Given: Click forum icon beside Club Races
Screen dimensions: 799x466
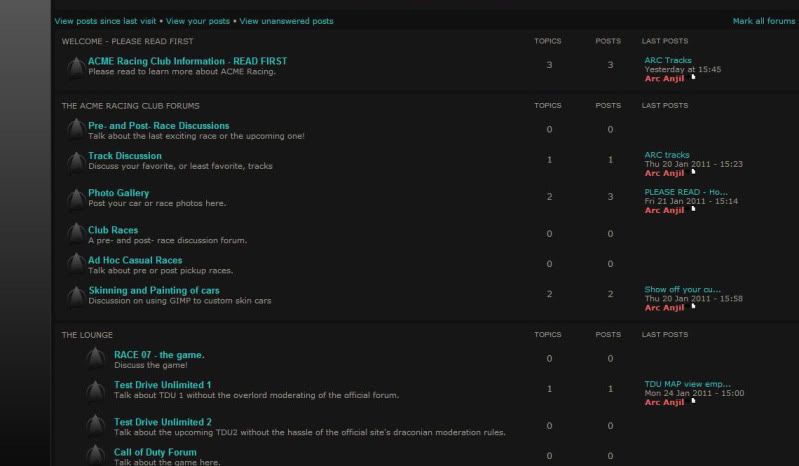Looking at the screenshot, I should [74, 235].
